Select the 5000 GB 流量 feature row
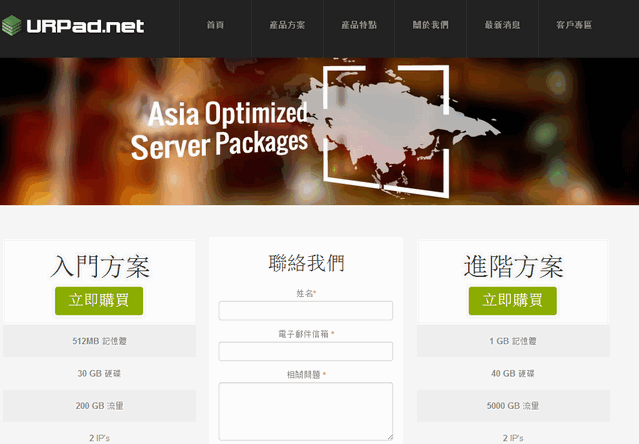Screen dimensions: 639x444 [513, 406]
